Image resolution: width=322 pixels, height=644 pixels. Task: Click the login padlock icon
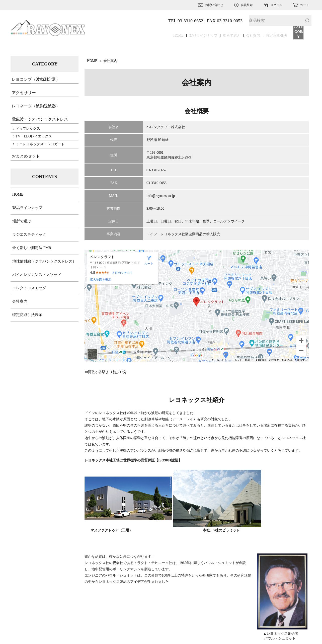click(266, 5)
